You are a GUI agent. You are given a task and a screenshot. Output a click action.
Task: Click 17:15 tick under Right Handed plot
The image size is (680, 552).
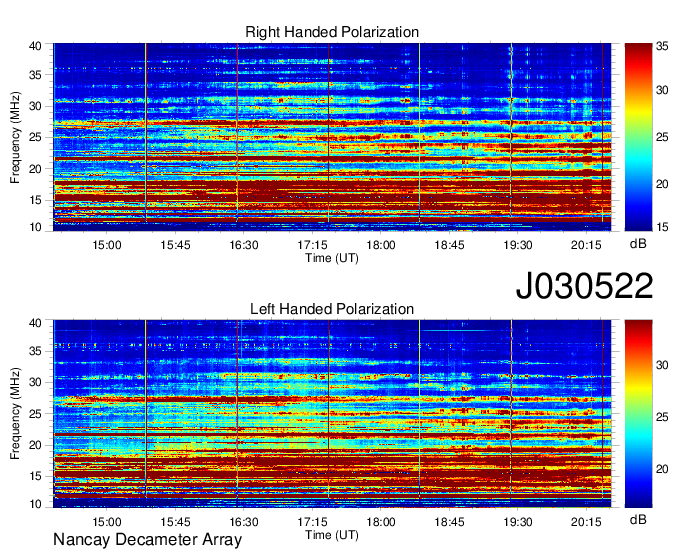click(x=312, y=245)
